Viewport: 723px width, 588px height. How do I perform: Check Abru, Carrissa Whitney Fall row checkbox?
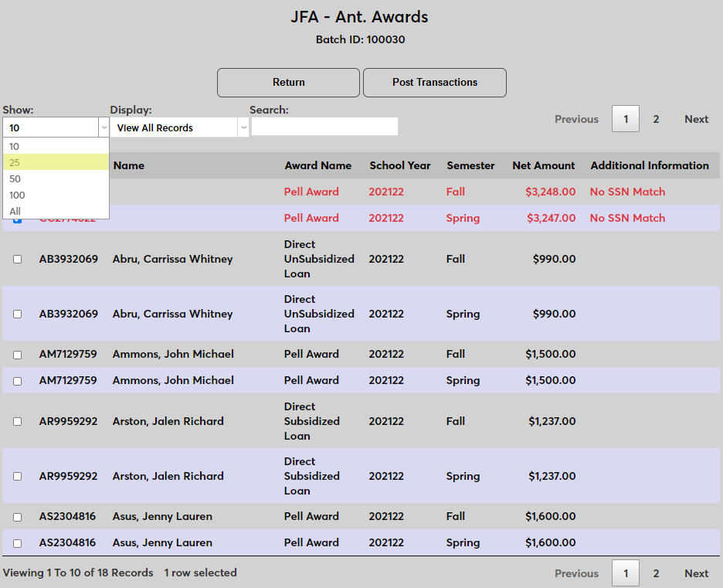17,259
